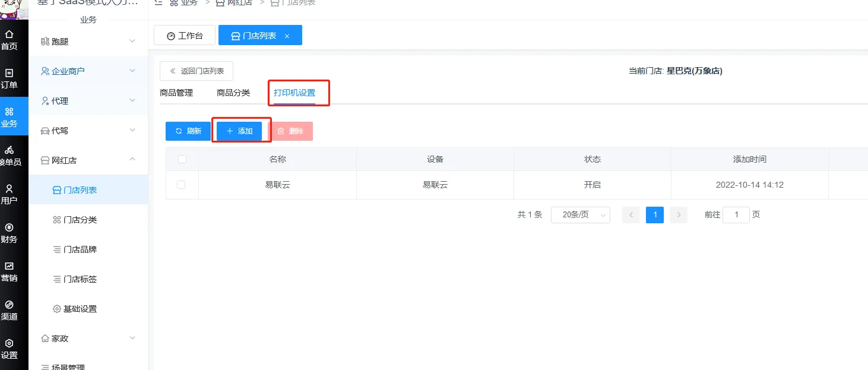
Task: Open the 订单 orders icon in sidebar
Action: tap(9, 73)
